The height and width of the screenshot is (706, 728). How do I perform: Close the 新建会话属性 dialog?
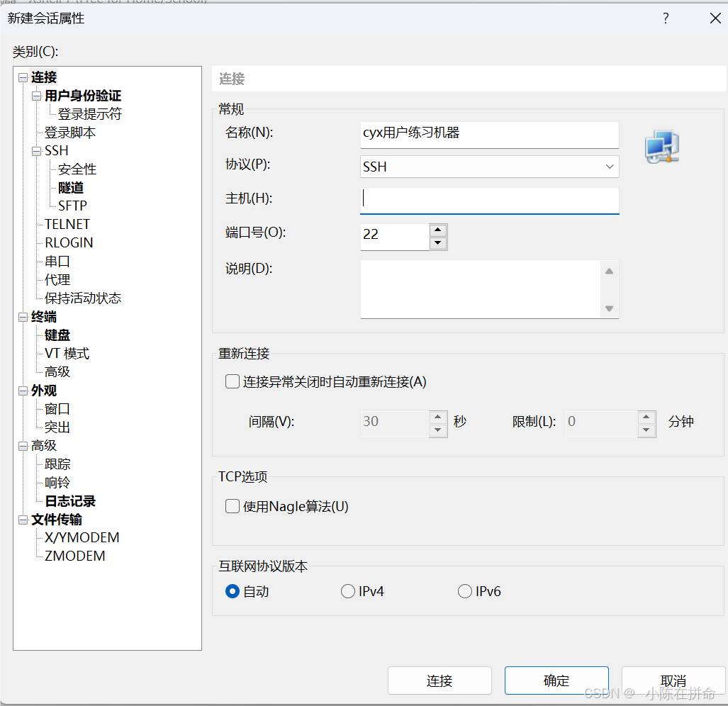715,18
